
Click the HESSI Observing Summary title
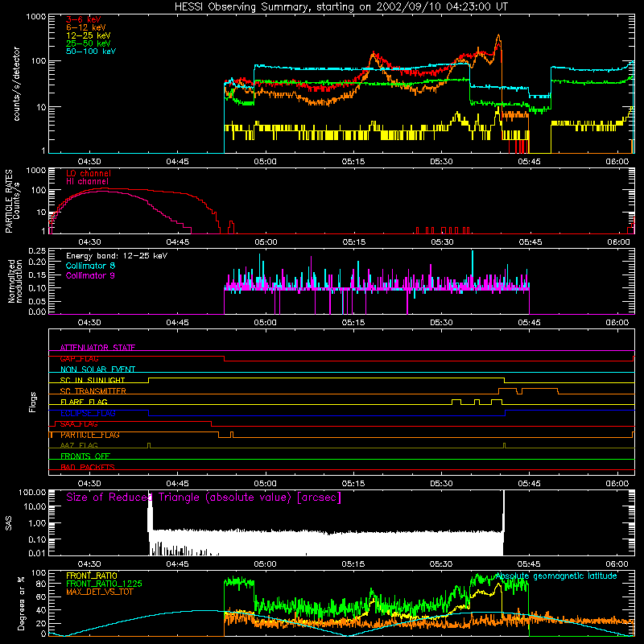pyautogui.click(x=341, y=7)
